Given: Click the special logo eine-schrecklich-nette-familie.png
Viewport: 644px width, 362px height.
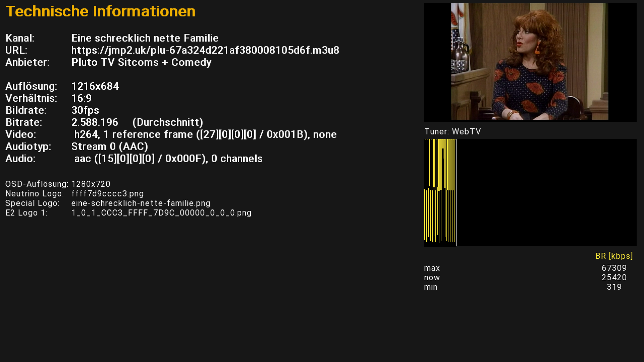Looking at the screenshot, I should tap(141, 203).
